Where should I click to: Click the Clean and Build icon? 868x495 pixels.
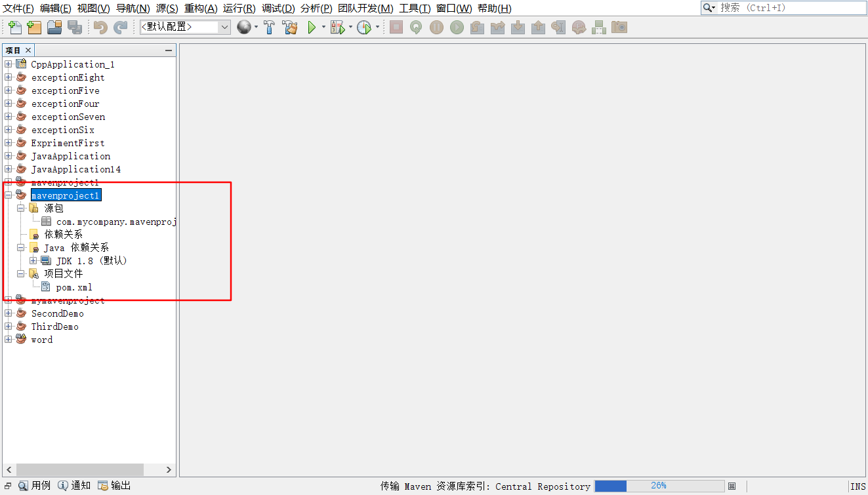click(290, 28)
